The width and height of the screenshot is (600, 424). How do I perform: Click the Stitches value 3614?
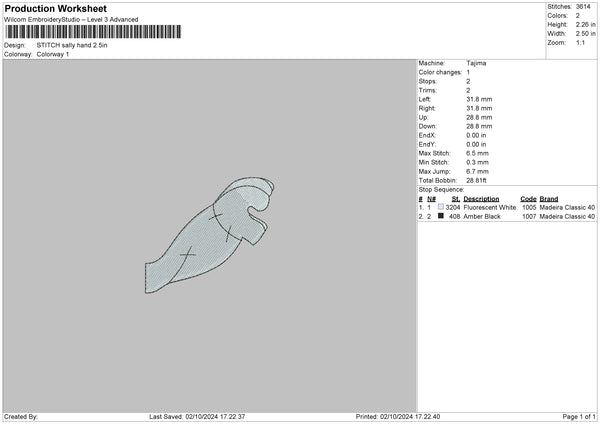(x=583, y=7)
